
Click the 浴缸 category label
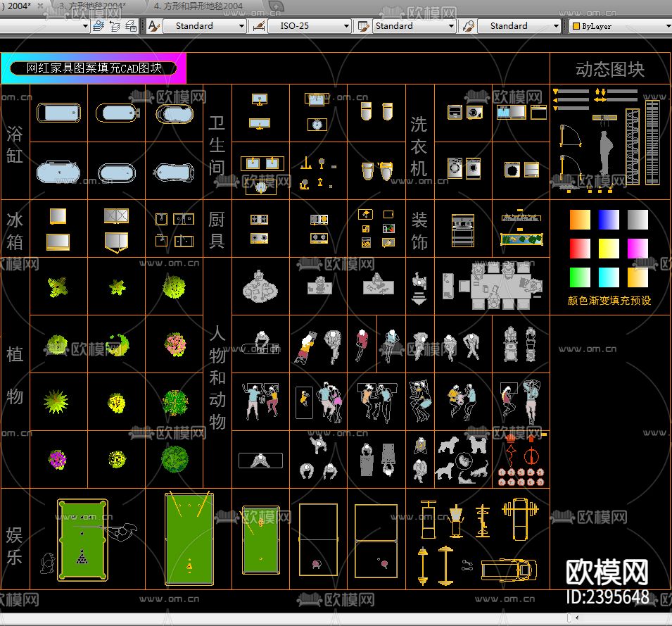[x=15, y=144]
